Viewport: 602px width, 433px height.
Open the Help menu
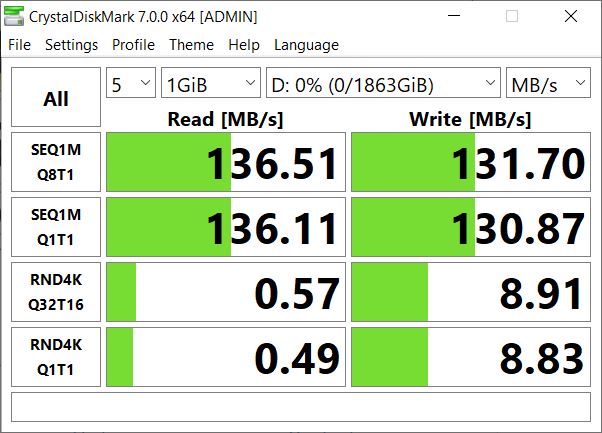click(x=244, y=45)
